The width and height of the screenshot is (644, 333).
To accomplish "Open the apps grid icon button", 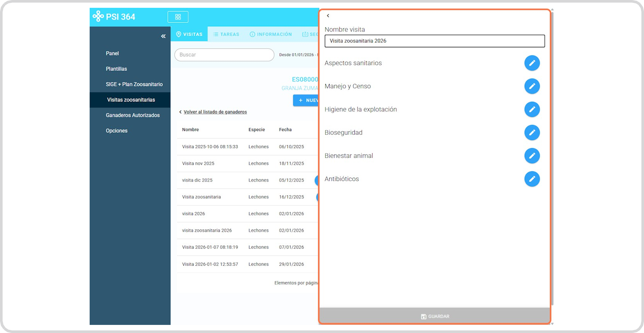I will point(178,17).
